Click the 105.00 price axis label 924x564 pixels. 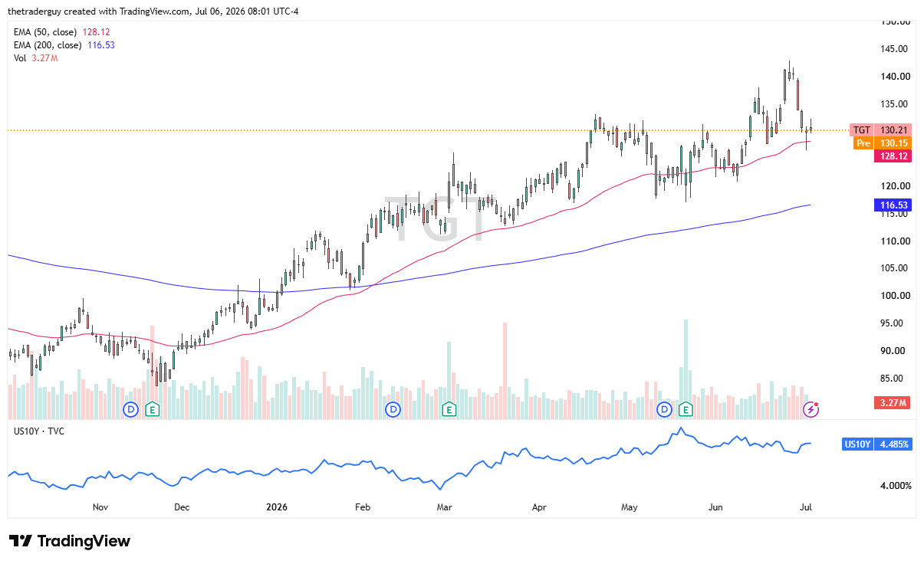pos(894,268)
